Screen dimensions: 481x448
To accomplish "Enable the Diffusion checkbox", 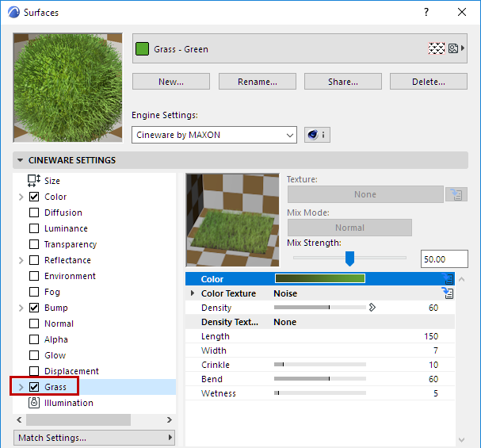I will 34,213.
